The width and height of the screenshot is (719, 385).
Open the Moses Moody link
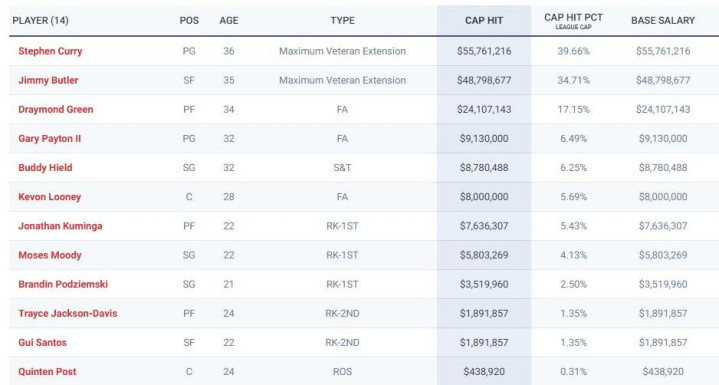(x=50, y=255)
